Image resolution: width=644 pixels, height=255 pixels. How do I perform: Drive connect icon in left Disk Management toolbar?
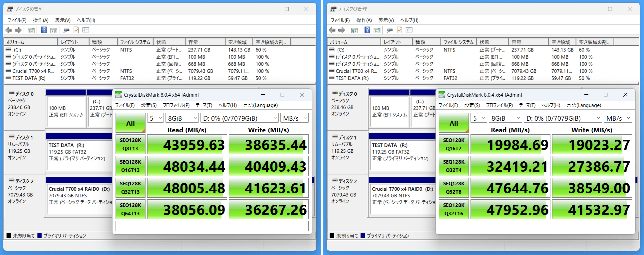tap(66, 30)
